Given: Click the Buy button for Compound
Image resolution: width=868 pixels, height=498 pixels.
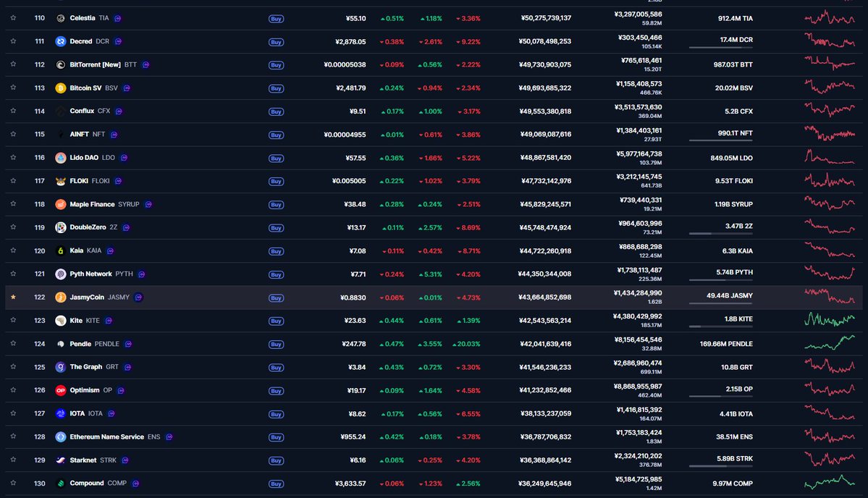Looking at the screenshot, I should pos(277,484).
